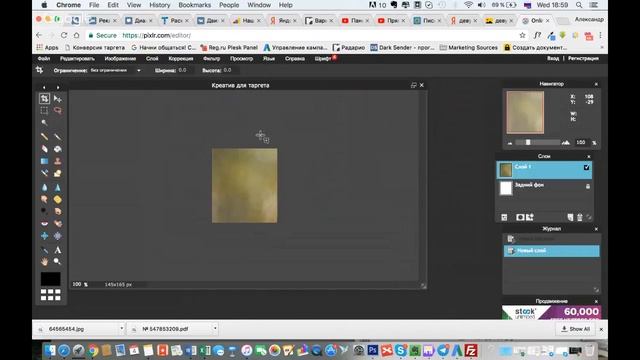Select the Marquee selection tool
The width and height of the screenshot is (640, 360).
point(44,111)
